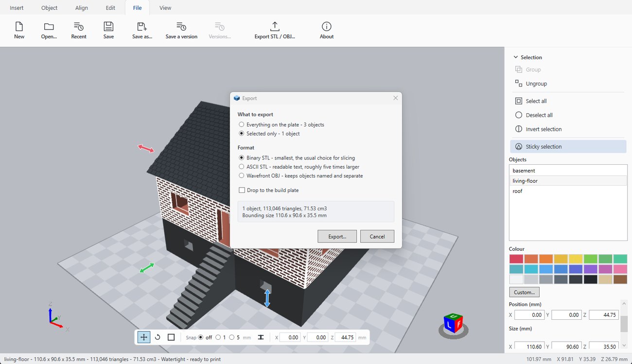Click the green Y-axis move arrow
The image size is (632, 364).
point(147,268)
